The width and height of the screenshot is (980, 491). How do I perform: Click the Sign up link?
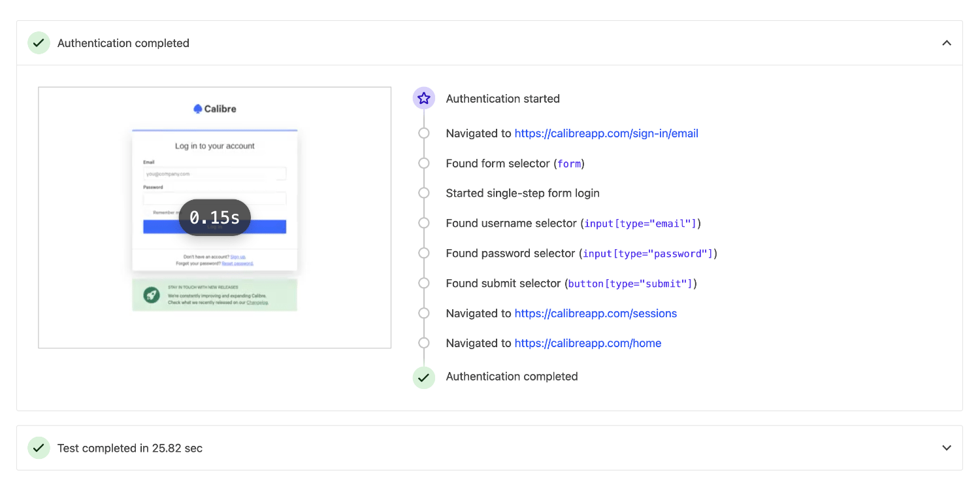(x=237, y=256)
